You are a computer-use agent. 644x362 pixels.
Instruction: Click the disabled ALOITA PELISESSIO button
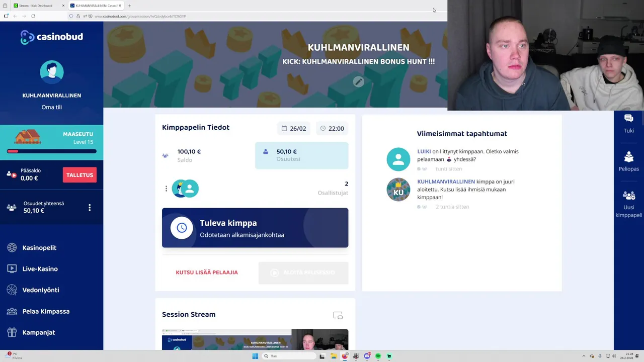tap(303, 273)
